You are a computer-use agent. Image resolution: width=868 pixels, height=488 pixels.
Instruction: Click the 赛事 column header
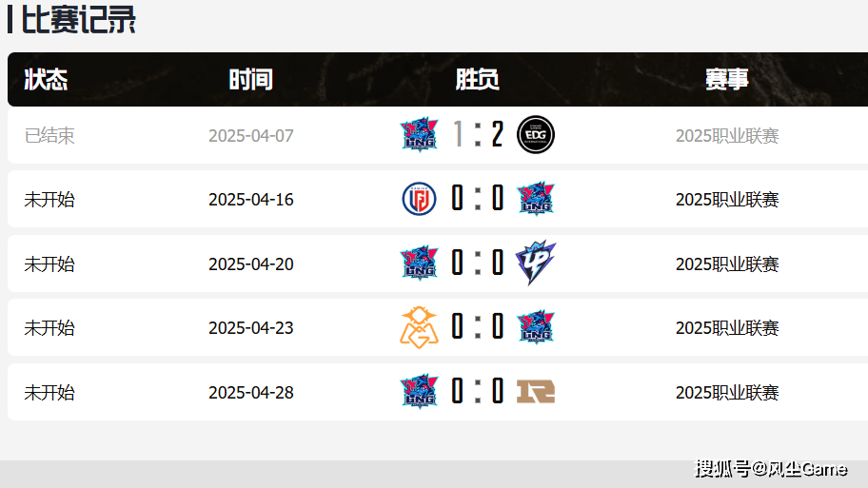(x=727, y=80)
